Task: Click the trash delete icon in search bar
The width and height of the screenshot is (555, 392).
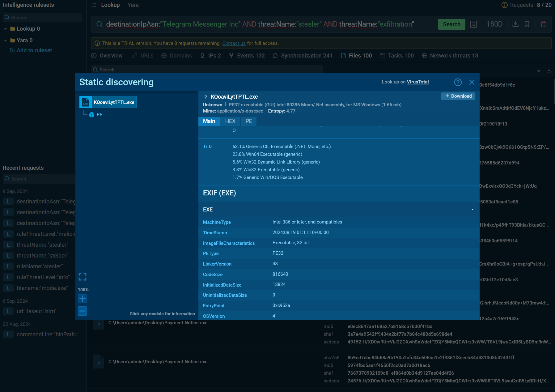Action: click(x=543, y=24)
